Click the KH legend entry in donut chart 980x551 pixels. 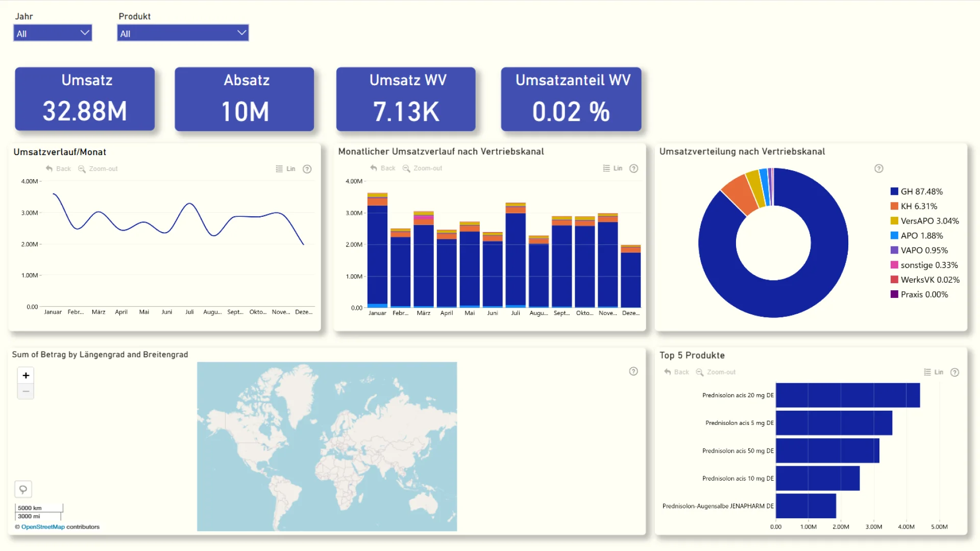click(x=918, y=206)
